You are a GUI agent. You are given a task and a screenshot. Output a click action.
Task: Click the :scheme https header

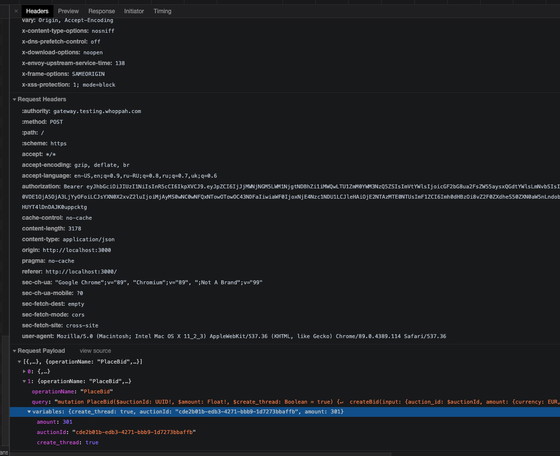44,143
